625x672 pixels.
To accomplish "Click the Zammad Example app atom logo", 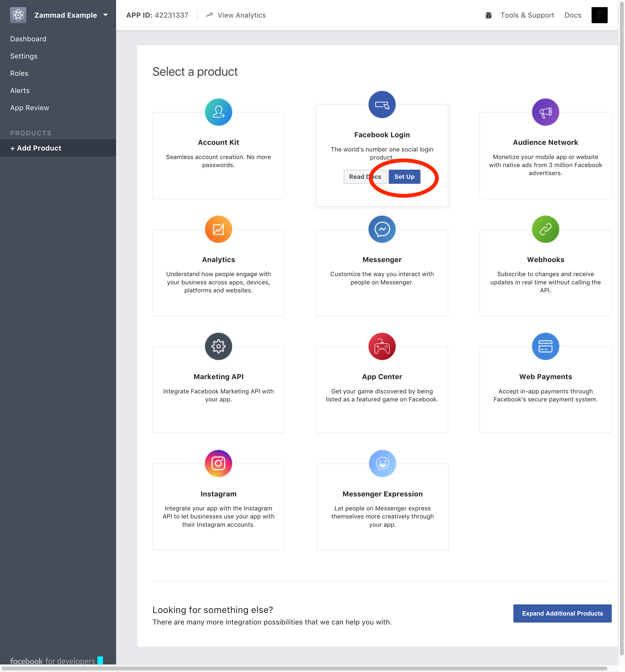I will pyautogui.click(x=18, y=15).
